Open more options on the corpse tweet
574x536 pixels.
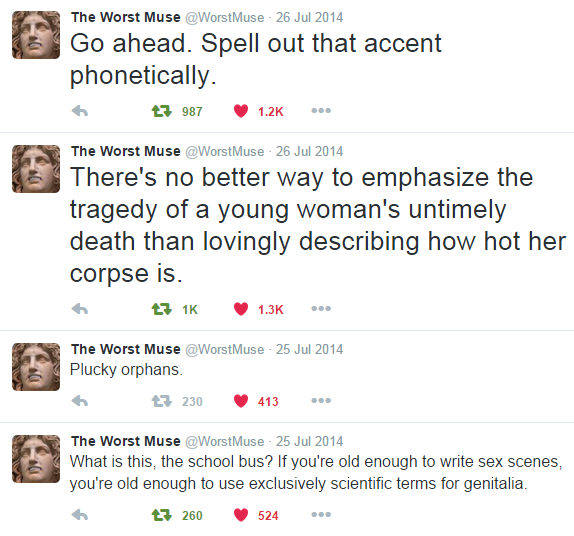(321, 309)
